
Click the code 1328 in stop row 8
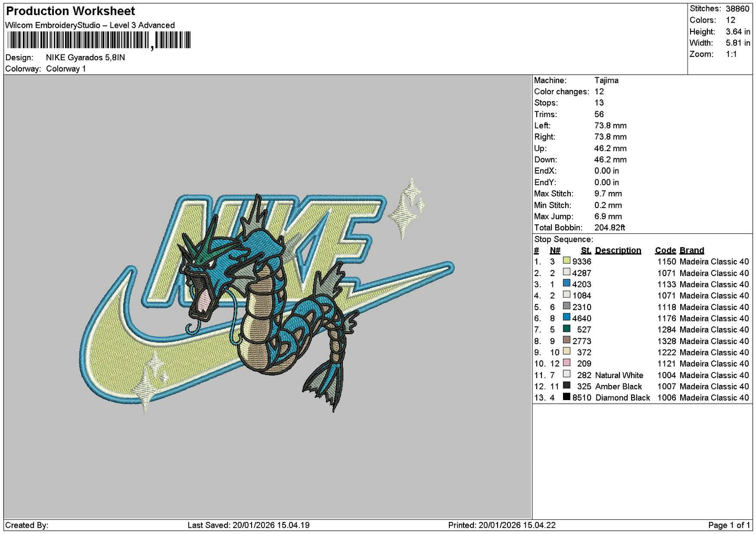tap(667, 341)
